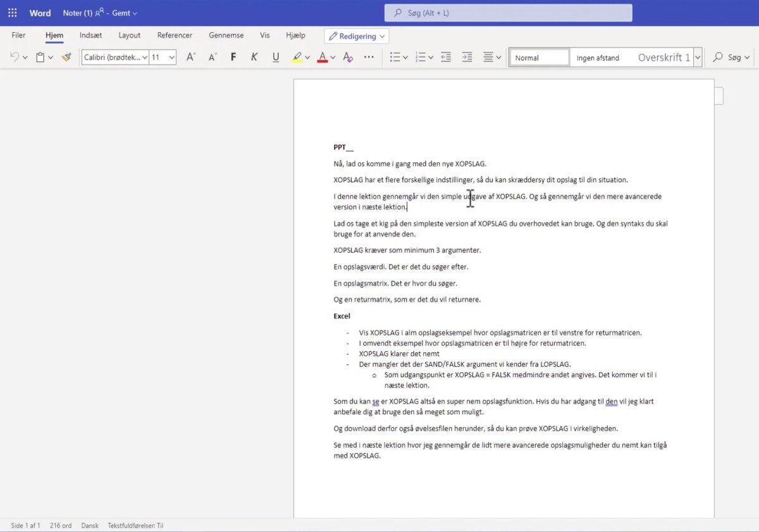The height and width of the screenshot is (532, 759).
Task: Apply yellow text highlight color
Action: pyautogui.click(x=297, y=57)
